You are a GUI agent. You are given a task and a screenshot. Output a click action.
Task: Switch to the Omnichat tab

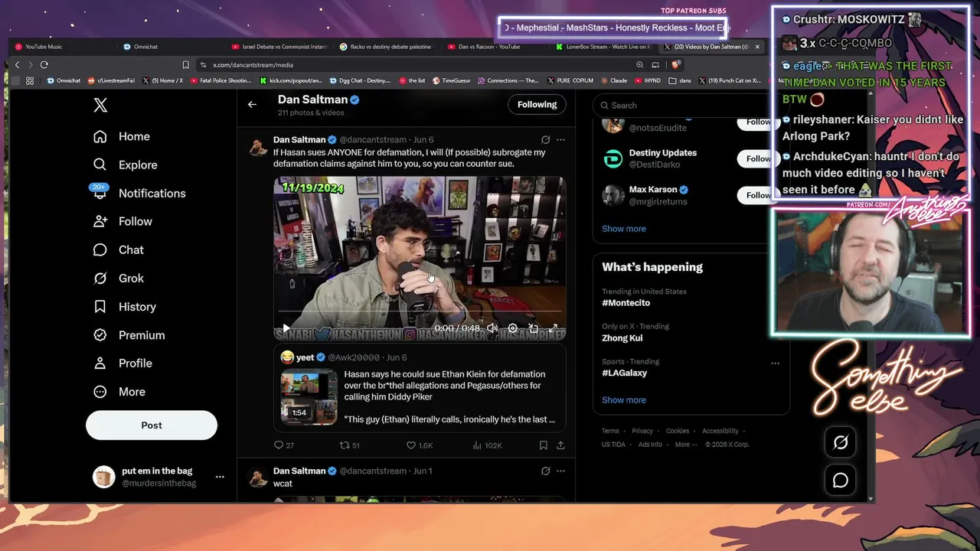(170, 47)
